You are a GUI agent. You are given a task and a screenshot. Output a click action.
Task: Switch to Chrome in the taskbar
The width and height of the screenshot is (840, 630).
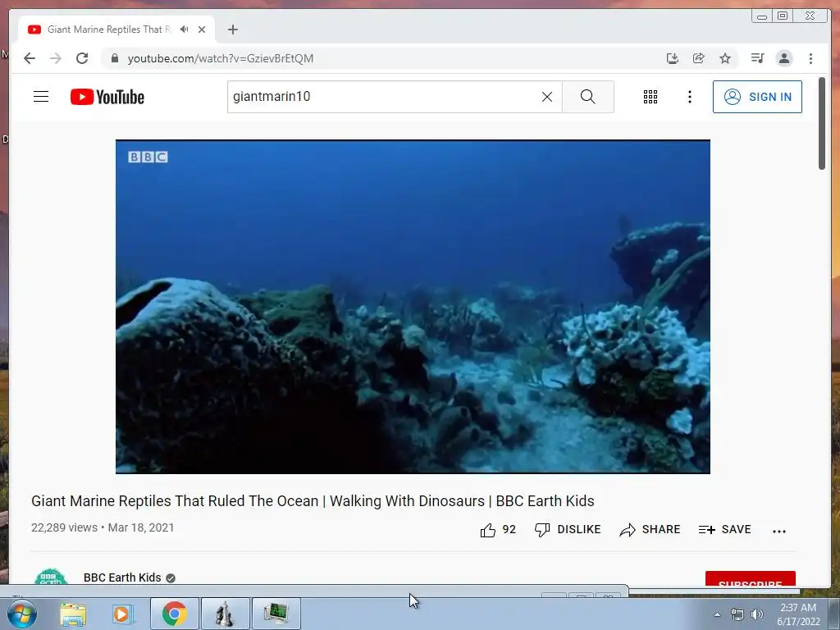(175, 614)
